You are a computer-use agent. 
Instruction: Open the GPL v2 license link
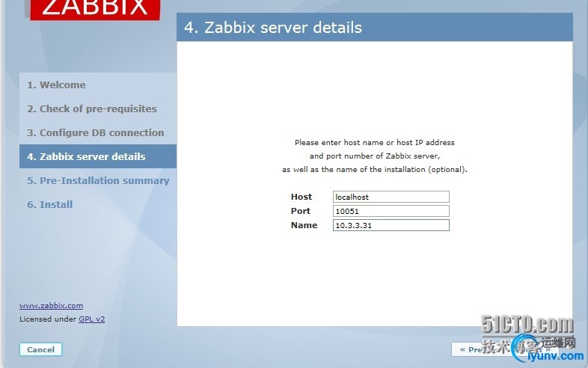coord(91,319)
